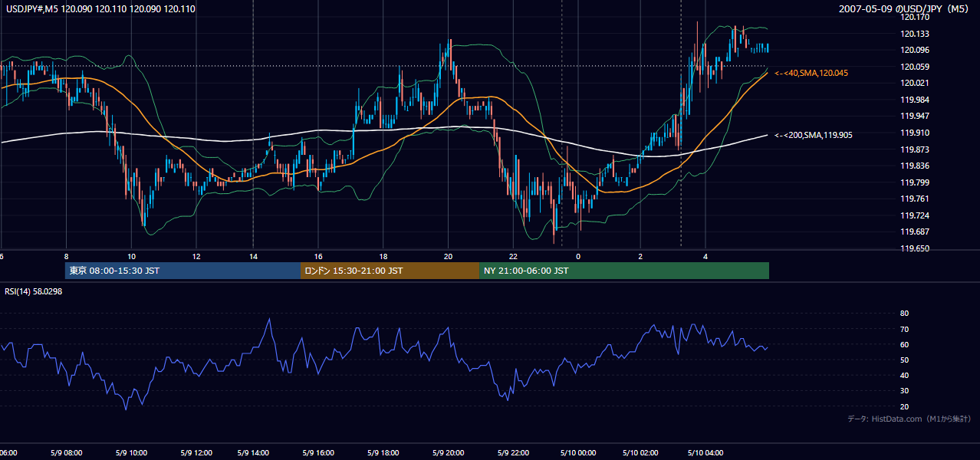Click price axis value 119.910
This screenshot has height=460, width=980.
(915, 133)
